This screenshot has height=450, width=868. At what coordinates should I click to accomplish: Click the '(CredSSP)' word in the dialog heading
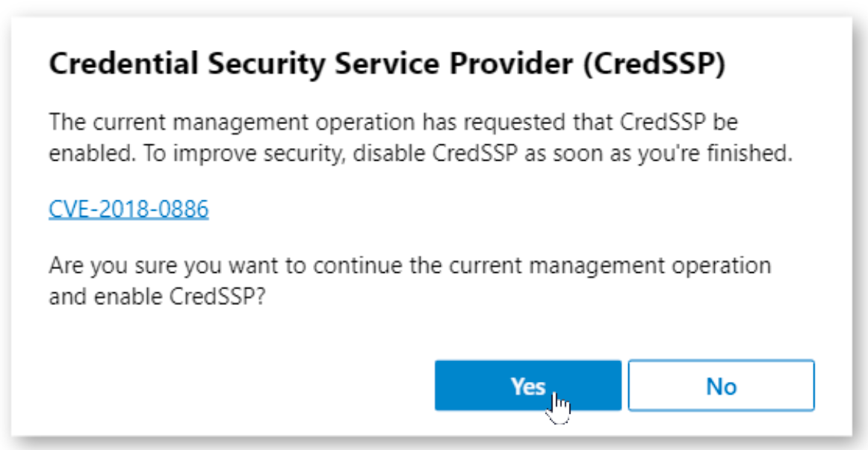[653, 65]
